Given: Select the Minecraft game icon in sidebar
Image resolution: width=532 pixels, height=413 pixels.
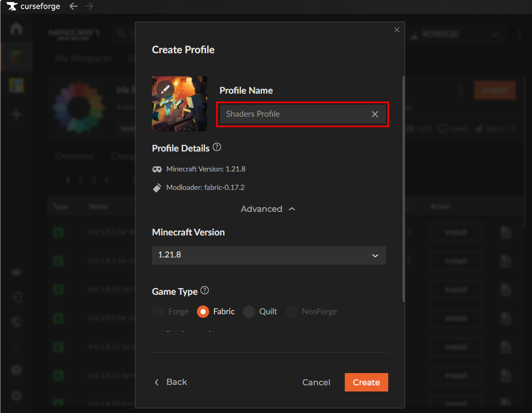Looking at the screenshot, I should (x=16, y=56).
